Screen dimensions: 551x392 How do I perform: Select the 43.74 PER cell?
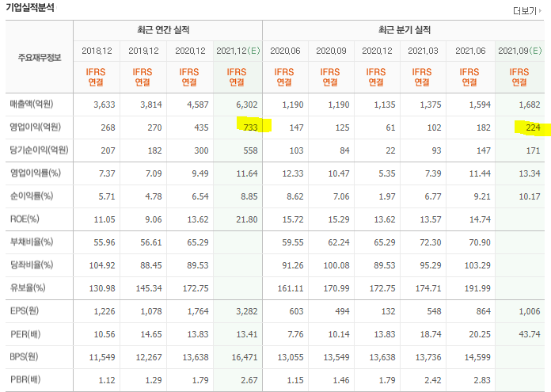529,334
